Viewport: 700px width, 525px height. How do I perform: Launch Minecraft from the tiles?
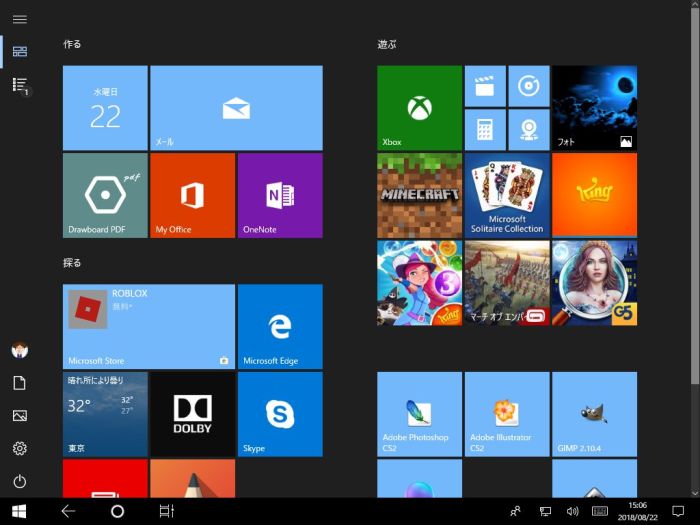click(419, 194)
